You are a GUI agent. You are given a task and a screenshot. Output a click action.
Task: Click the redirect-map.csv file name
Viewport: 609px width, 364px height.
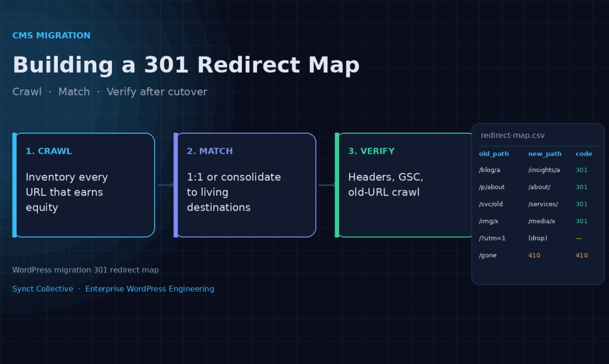[513, 135]
